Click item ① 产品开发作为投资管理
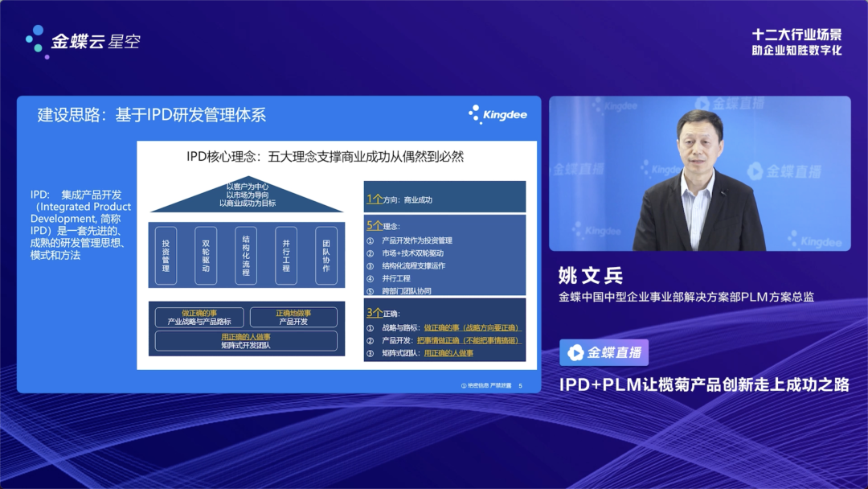This screenshot has height=489, width=868. (x=410, y=240)
